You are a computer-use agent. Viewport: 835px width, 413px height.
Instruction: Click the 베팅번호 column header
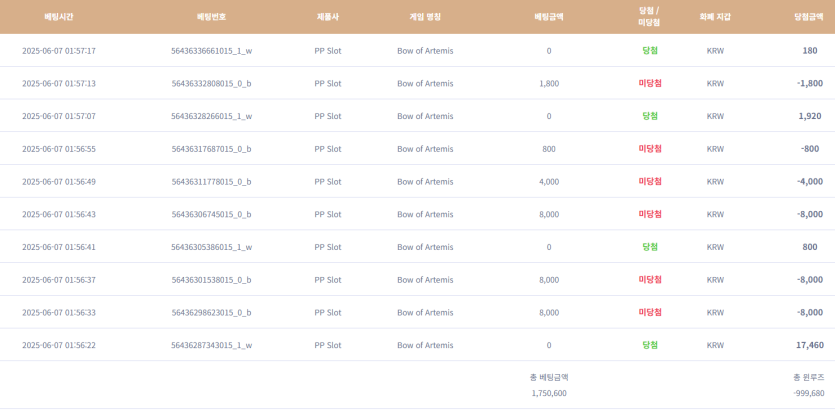point(211,17)
